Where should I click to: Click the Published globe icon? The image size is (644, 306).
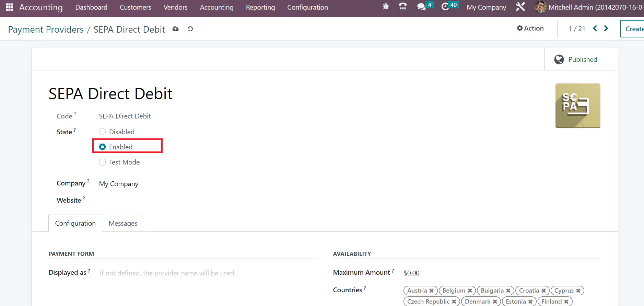coord(559,59)
